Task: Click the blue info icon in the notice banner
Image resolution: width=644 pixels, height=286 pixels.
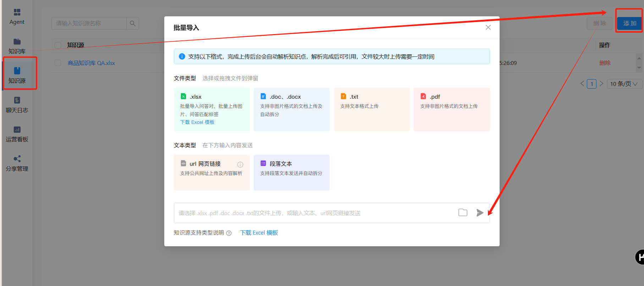Action: (x=182, y=56)
